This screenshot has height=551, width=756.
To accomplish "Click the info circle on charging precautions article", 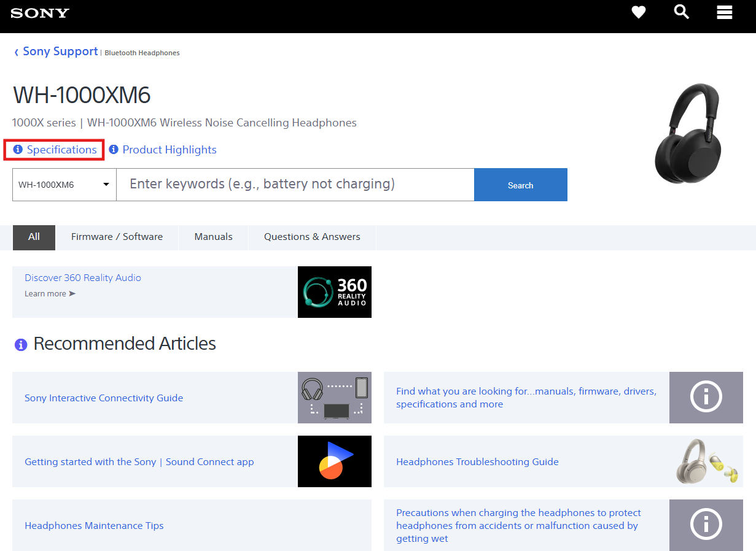I will click(x=706, y=525).
